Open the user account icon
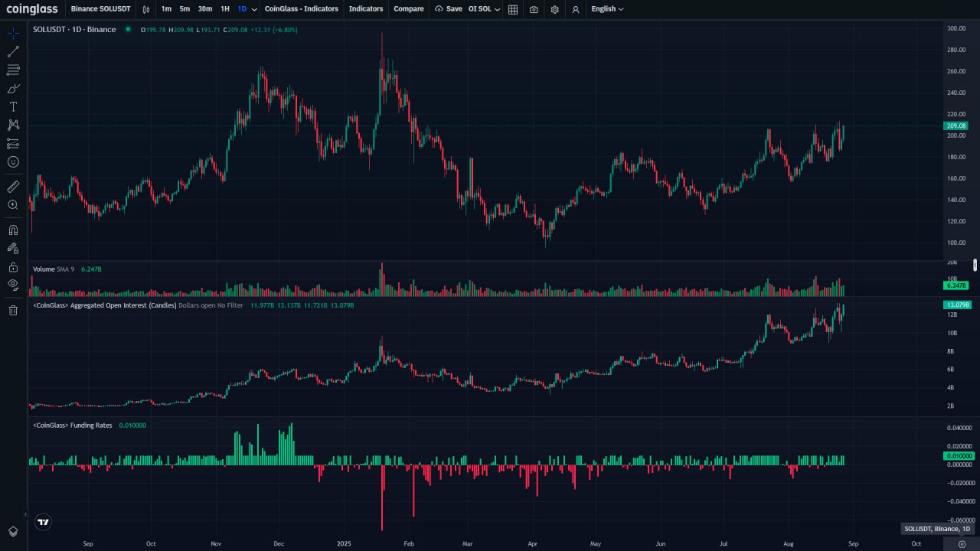The image size is (980, 551). (x=576, y=9)
